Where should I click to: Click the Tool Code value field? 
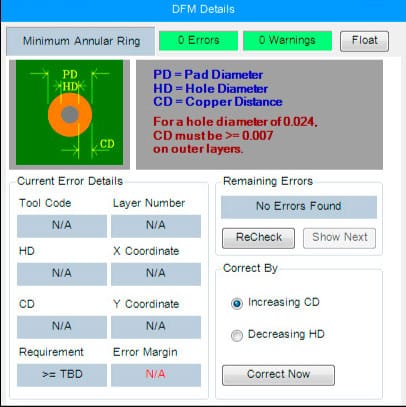(62, 226)
